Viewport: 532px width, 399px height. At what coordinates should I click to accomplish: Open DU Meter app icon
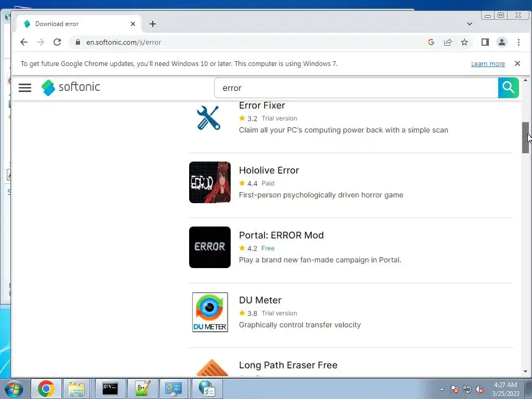[210, 312]
